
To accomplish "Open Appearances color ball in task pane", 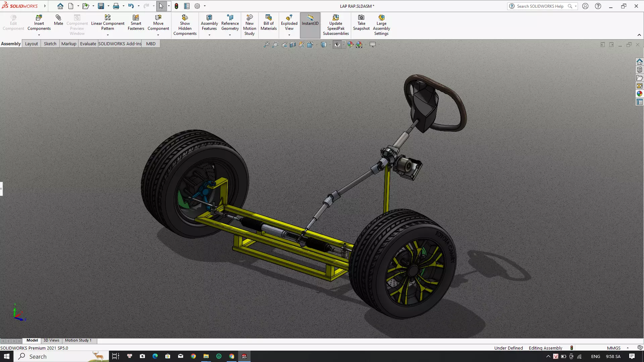I will [640, 94].
